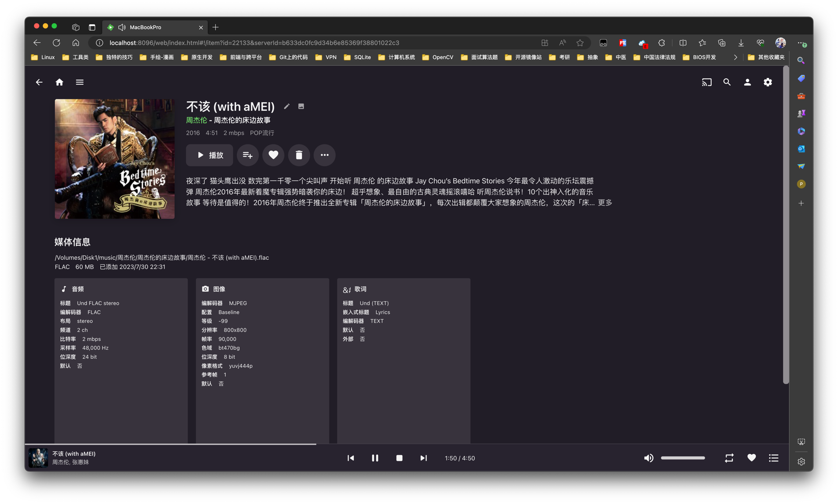Open the OpenCV bookmarks folder
The height and width of the screenshot is (504, 838).
click(x=437, y=57)
